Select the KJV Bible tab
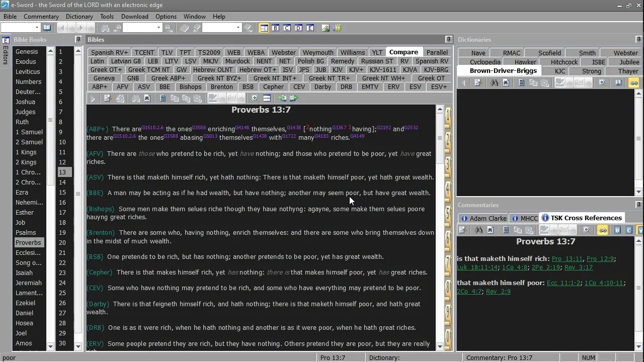Screen dimensions: 644x362 pyautogui.click(x=338, y=69)
